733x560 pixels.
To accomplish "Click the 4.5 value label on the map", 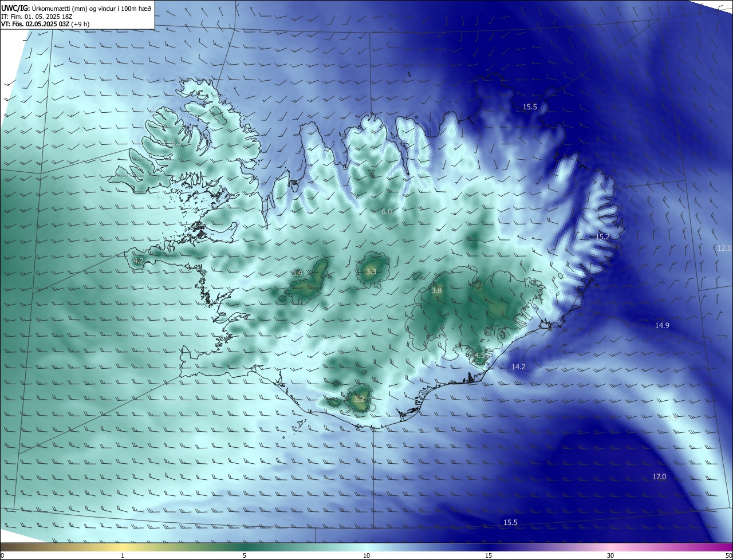I will 480,355.
